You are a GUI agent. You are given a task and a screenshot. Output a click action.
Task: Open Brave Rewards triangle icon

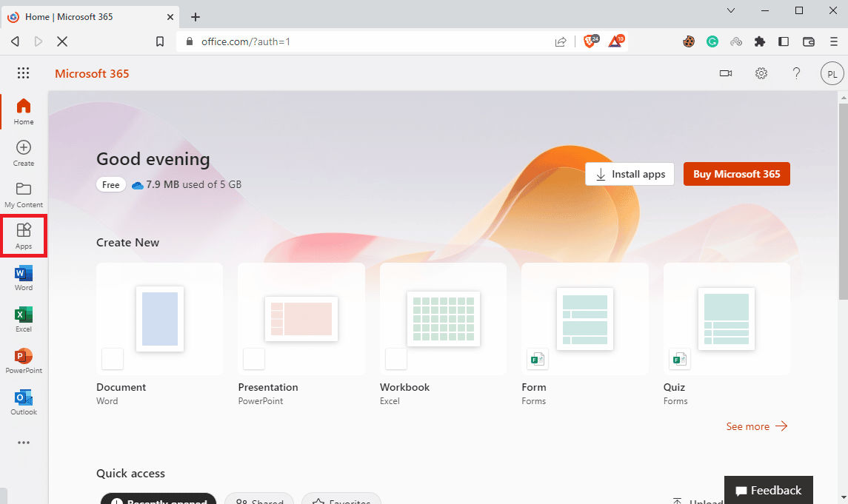coord(616,41)
